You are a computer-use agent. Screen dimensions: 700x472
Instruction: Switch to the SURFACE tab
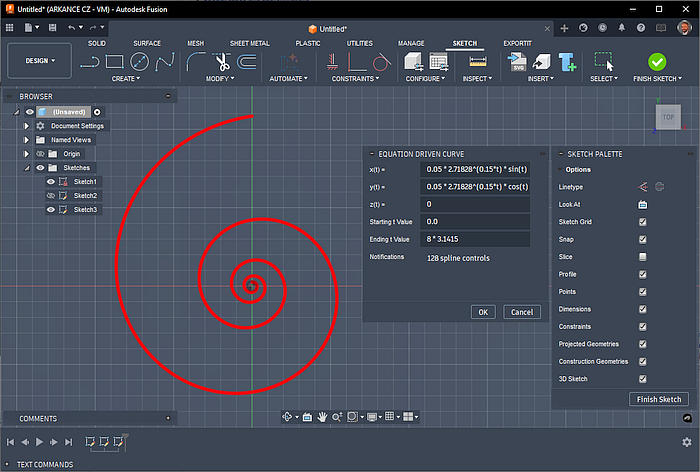coord(147,44)
